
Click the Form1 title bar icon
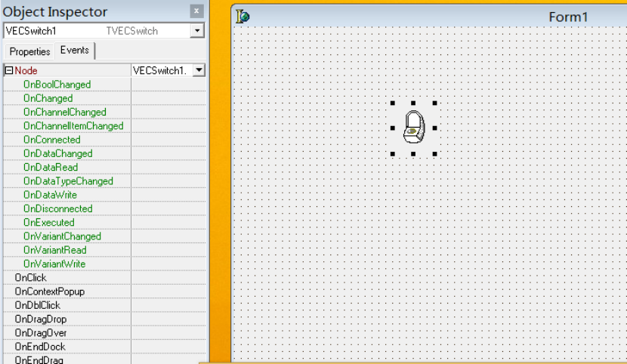point(242,17)
